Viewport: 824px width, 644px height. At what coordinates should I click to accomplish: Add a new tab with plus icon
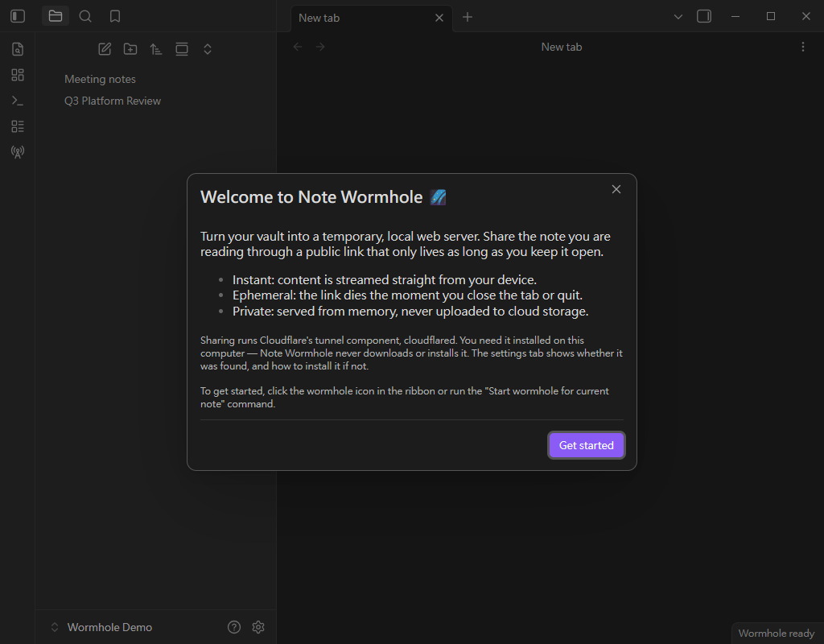pos(468,18)
